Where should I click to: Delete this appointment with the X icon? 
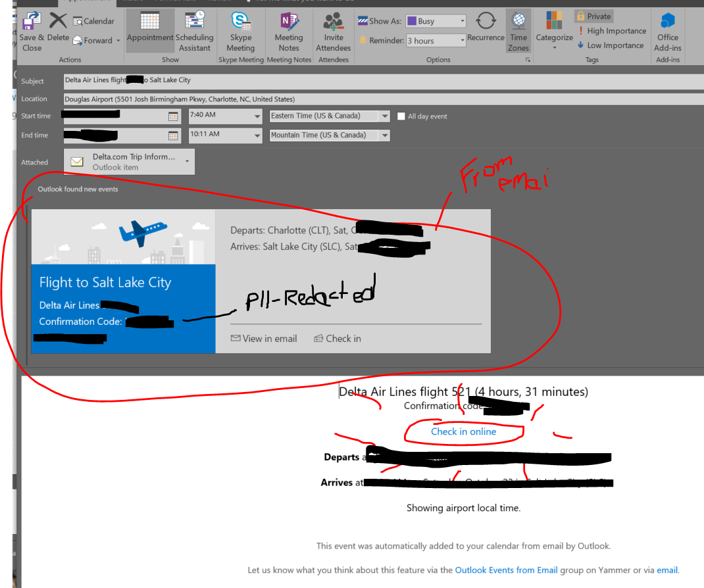(x=58, y=20)
